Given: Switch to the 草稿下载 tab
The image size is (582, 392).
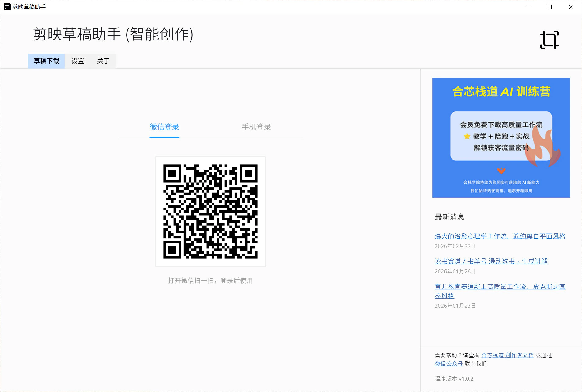Looking at the screenshot, I should pyautogui.click(x=46, y=61).
